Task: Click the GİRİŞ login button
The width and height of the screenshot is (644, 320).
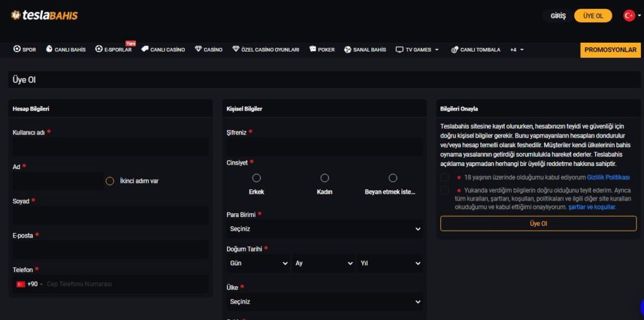Action: click(558, 16)
